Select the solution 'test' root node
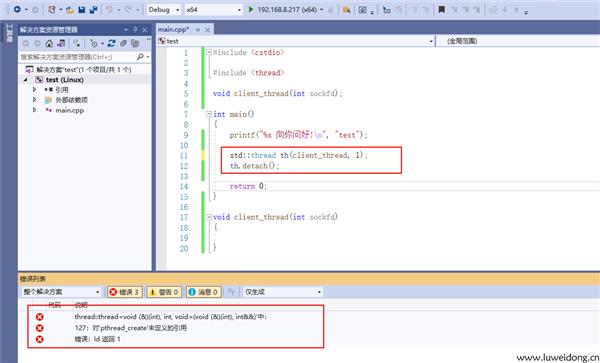Viewport: 600px width, 363px height. (x=83, y=70)
